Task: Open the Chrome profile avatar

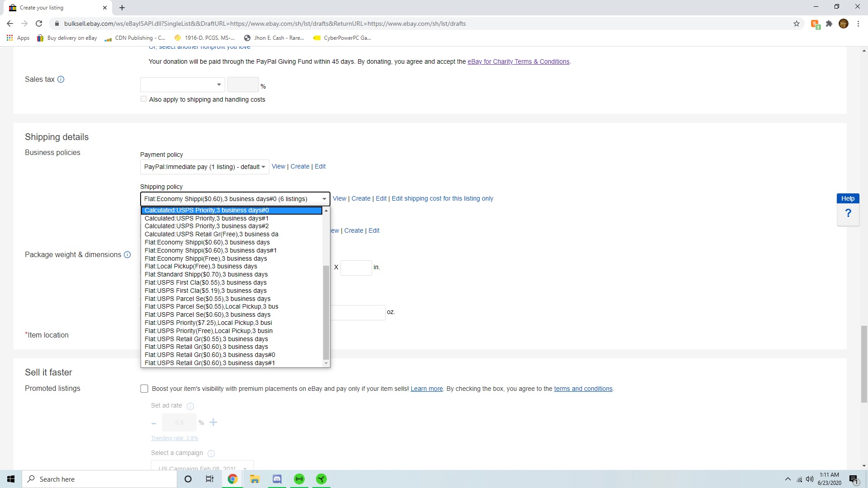Action: click(x=844, y=23)
